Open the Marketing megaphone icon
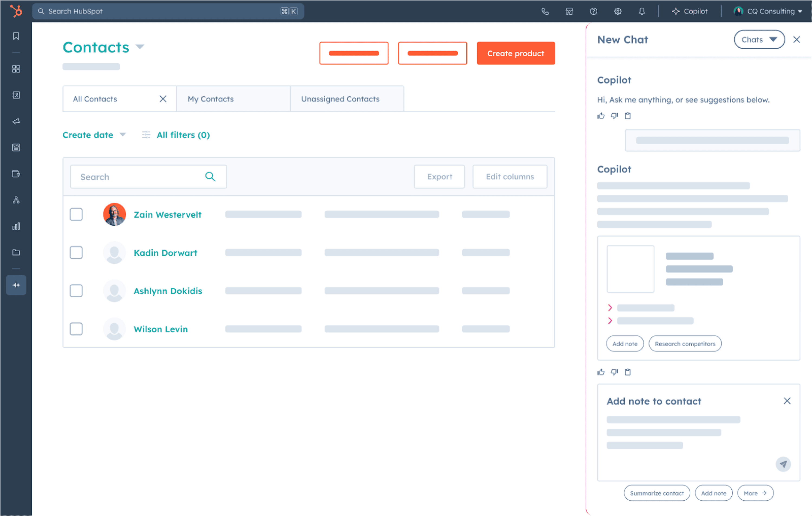812x516 pixels. pyautogui.click(x=16, y=121)
